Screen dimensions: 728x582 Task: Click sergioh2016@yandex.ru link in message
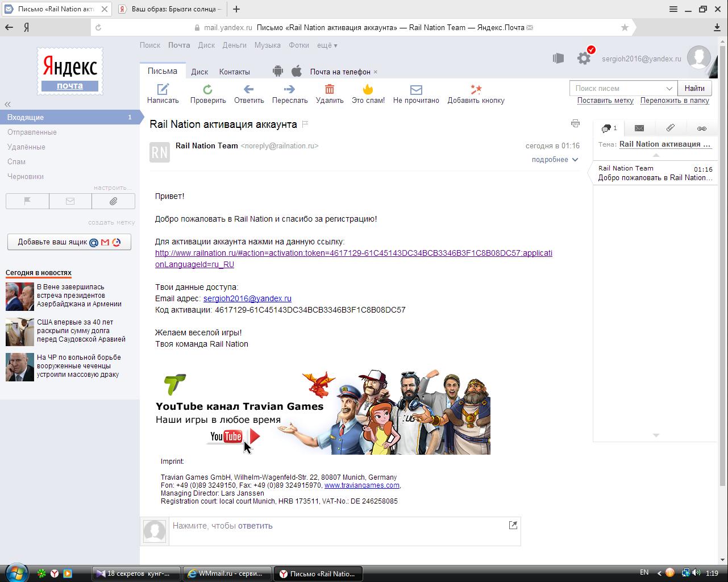coord(247,298)
